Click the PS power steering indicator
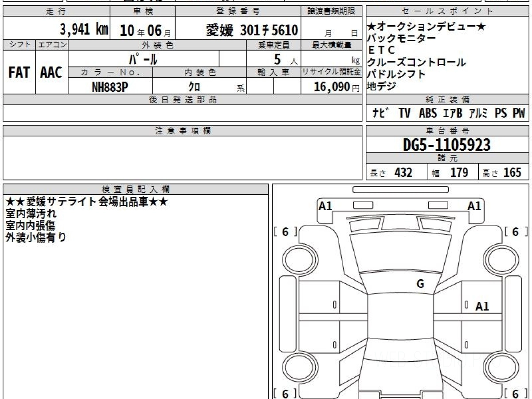 (x=501, y=113)
